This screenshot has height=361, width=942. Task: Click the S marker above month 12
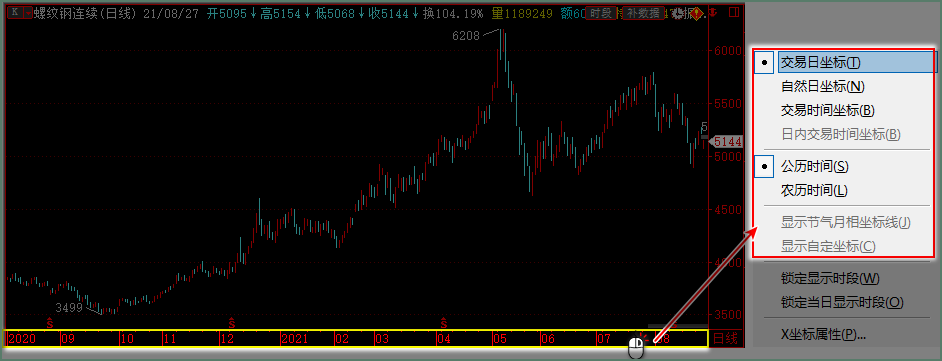tap(231, 323)
